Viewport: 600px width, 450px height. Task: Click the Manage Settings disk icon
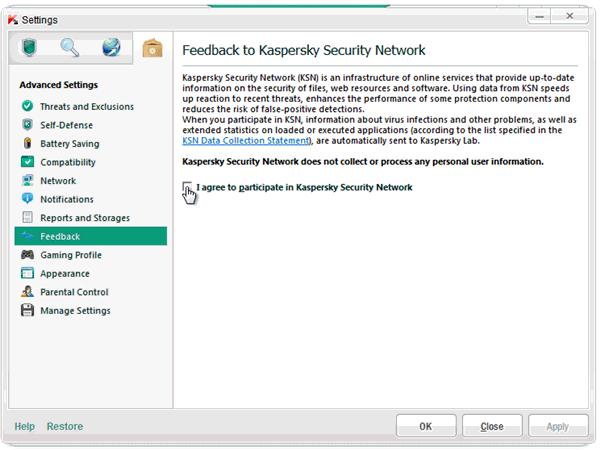[27, 311]
